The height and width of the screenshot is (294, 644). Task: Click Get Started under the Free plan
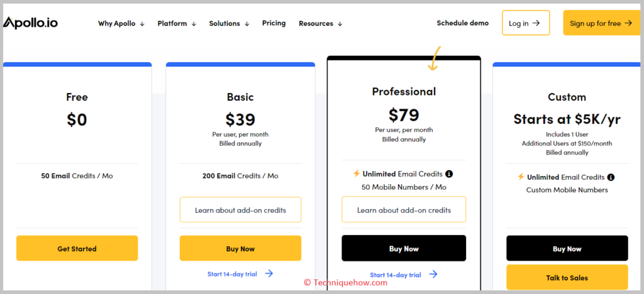77,249
